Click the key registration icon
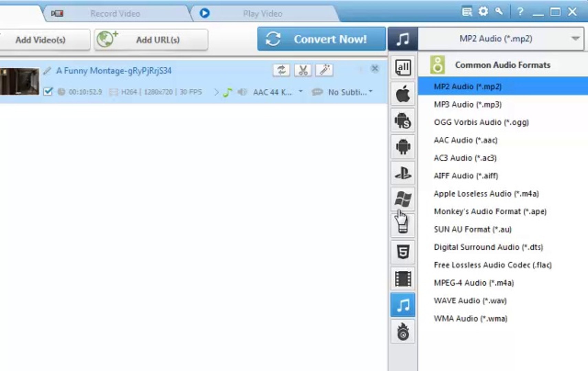Viewport: 588px width, 371px height. pyautogui.click(x=499, y=11)
